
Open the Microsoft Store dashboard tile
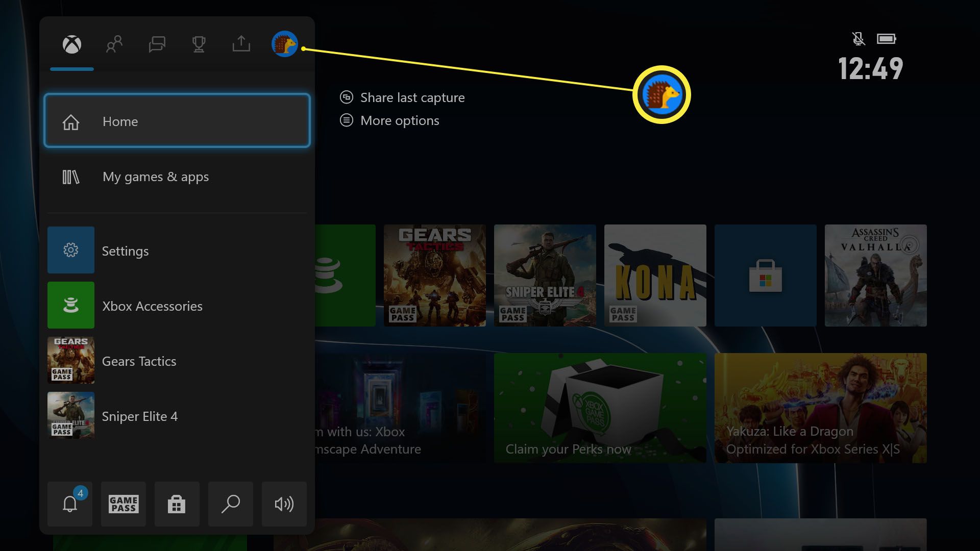pyautogui.click(x=766, y=275)
